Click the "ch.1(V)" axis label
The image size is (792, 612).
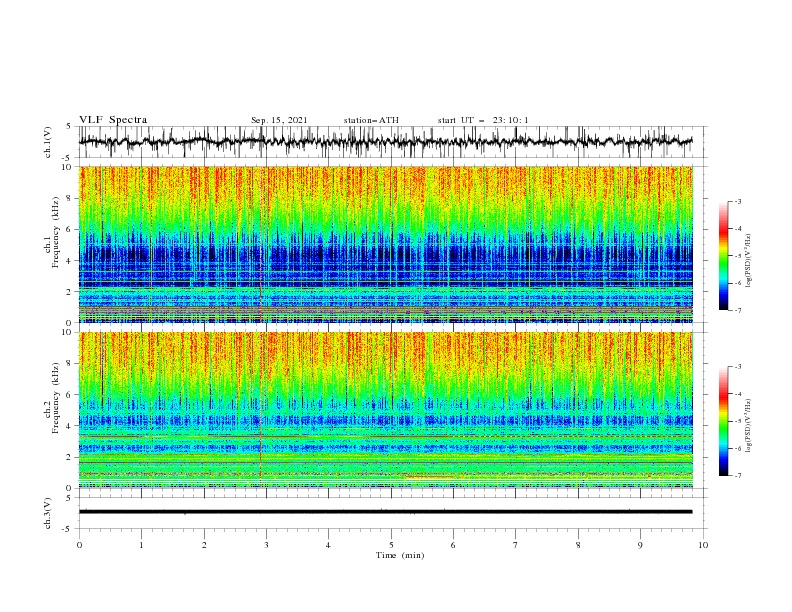[x=47, y=142]
